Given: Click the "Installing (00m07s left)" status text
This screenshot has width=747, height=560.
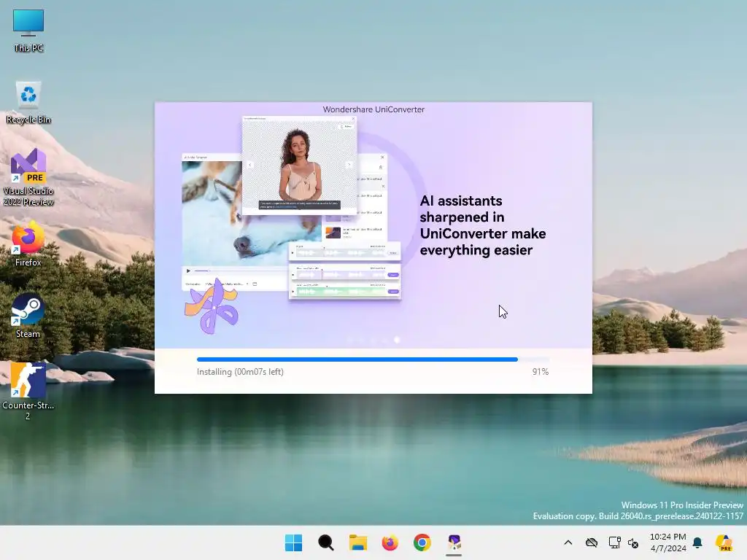Looking at the screenshot, I should point(240,372).
